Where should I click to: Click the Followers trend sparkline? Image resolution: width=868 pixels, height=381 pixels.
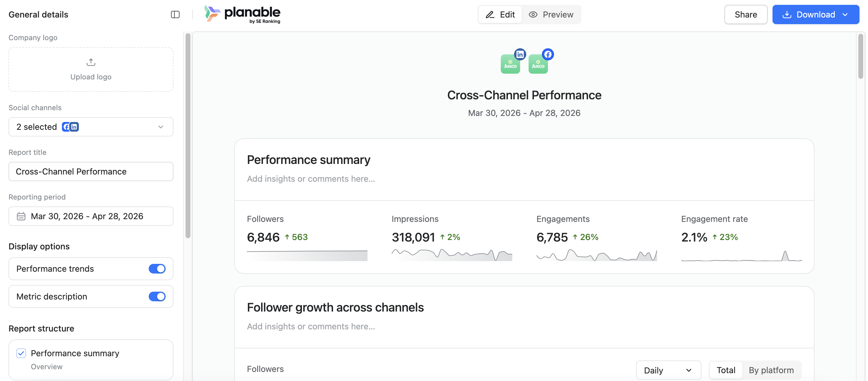[307, 255]
